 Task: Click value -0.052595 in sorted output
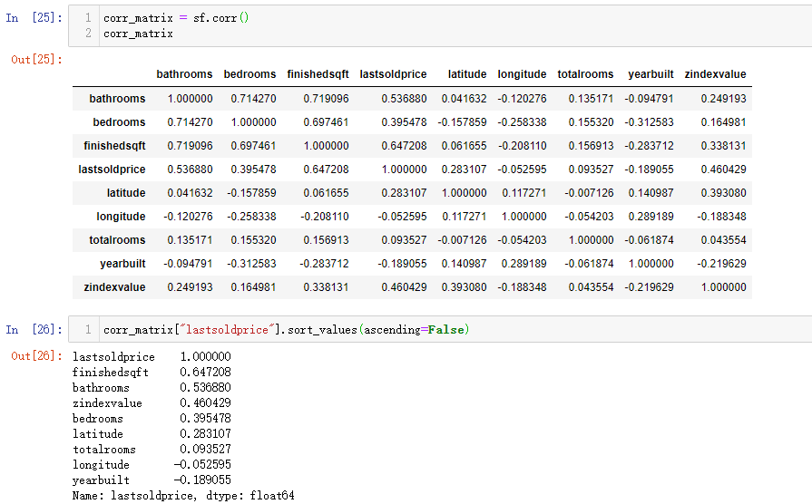(x=202, y=465)
